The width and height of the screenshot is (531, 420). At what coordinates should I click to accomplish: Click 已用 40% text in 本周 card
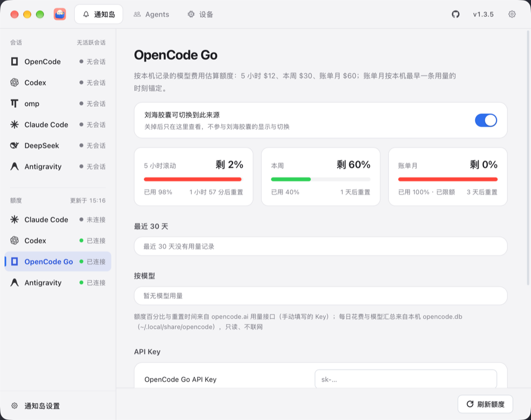[x=285, y=192]
